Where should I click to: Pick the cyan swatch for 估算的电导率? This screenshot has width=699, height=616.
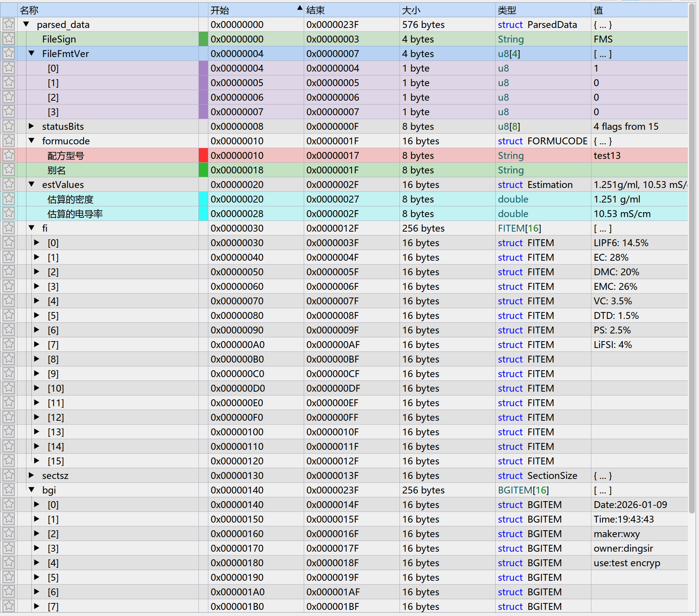[x=203, y=214]
